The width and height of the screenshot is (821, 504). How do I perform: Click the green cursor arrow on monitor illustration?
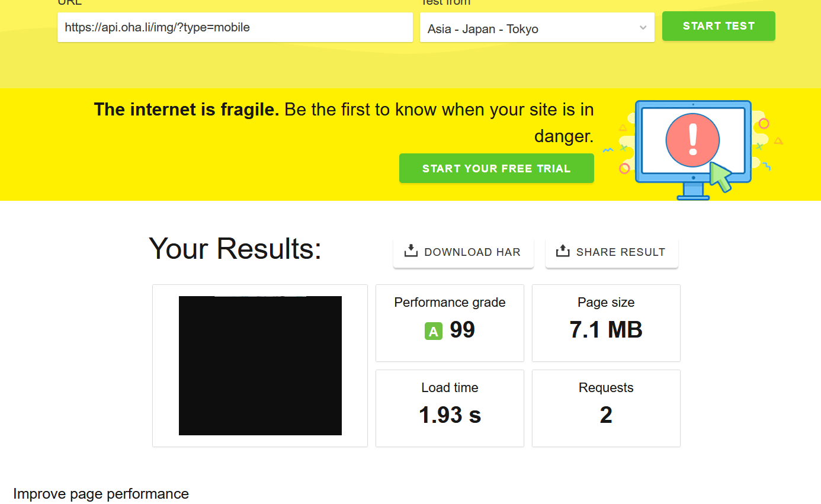tap(720, 176)
